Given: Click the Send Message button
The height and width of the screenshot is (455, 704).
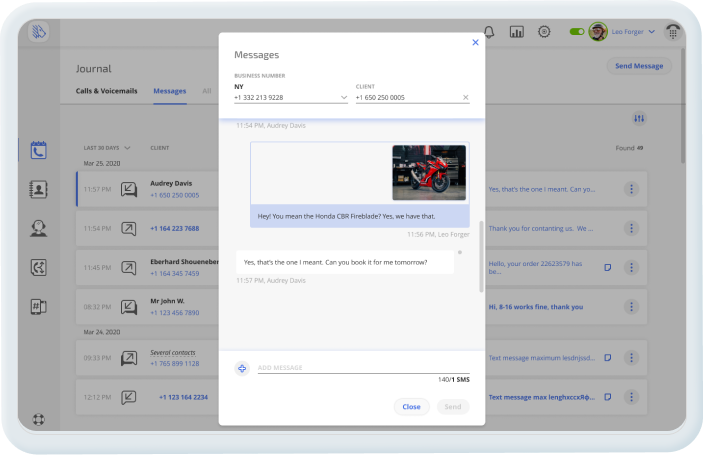Looking at the screenshot, I should point(639,66).
